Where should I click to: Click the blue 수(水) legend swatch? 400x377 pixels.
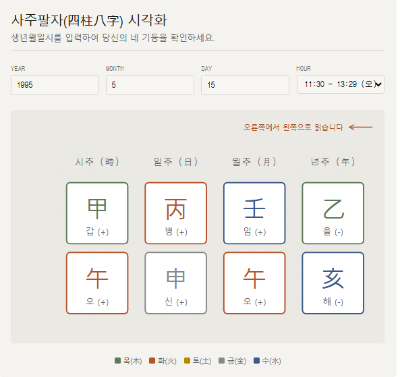[256, 361]
